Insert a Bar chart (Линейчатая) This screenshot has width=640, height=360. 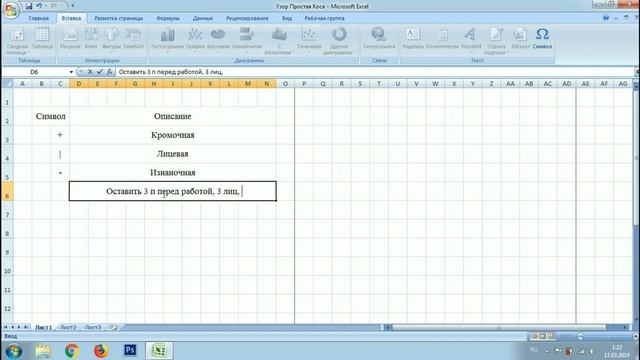point(247,40)
